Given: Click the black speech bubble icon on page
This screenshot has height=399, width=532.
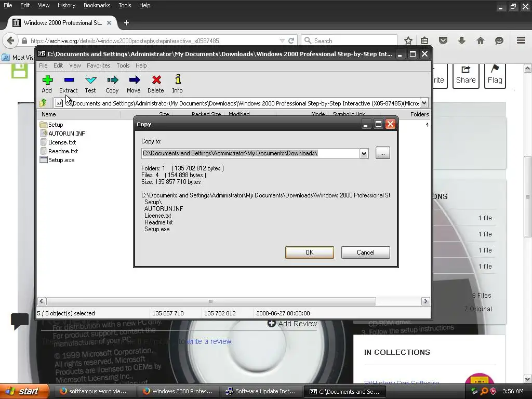Looking at the screenshot, I should tap(19, 321).
